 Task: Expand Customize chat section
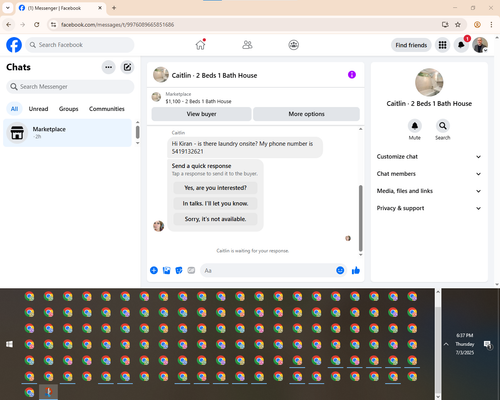[x=429, y=157]
